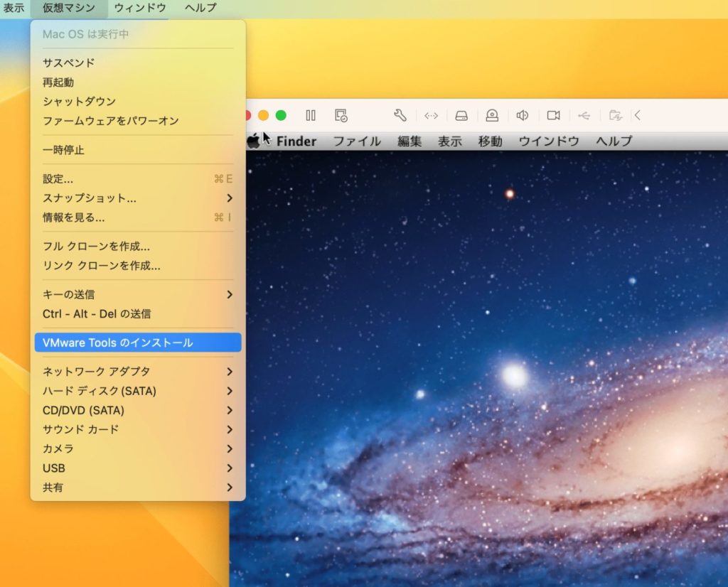
Task: Expand カメラ submenu
Action: (x=138, y=448)
